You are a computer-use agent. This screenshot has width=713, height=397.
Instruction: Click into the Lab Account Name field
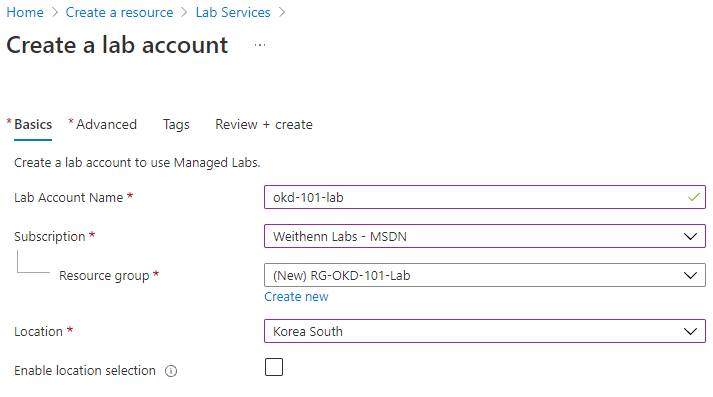(x=485, y=197)
